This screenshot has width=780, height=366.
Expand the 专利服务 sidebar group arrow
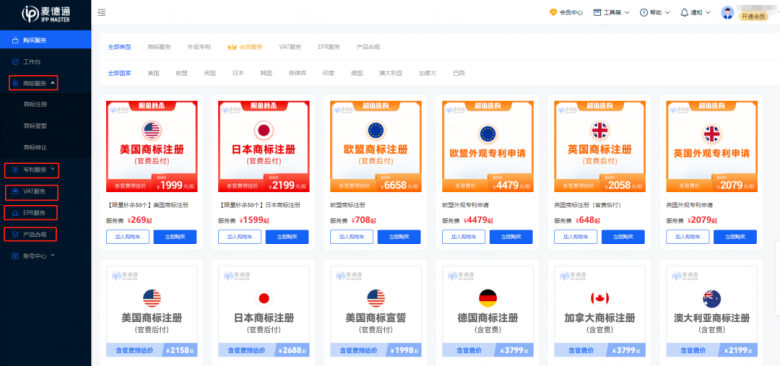pos(53,170)
